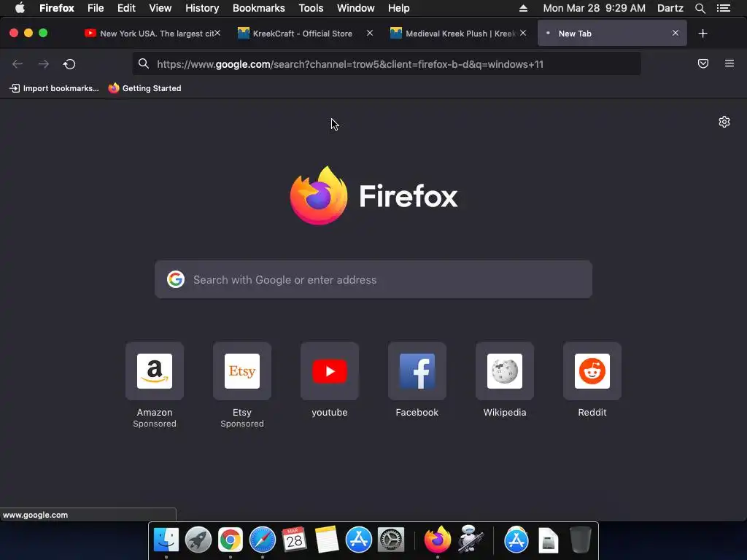Open the Amazon sponsored shortcut tile
Viewport: 747px width, 560px height.
pos(155,371)
